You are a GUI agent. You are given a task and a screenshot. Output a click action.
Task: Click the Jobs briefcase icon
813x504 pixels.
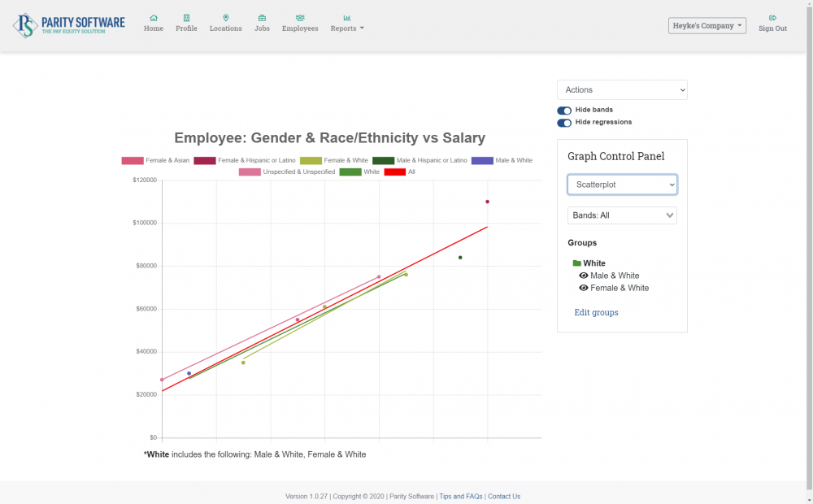[x=262, y=18]
